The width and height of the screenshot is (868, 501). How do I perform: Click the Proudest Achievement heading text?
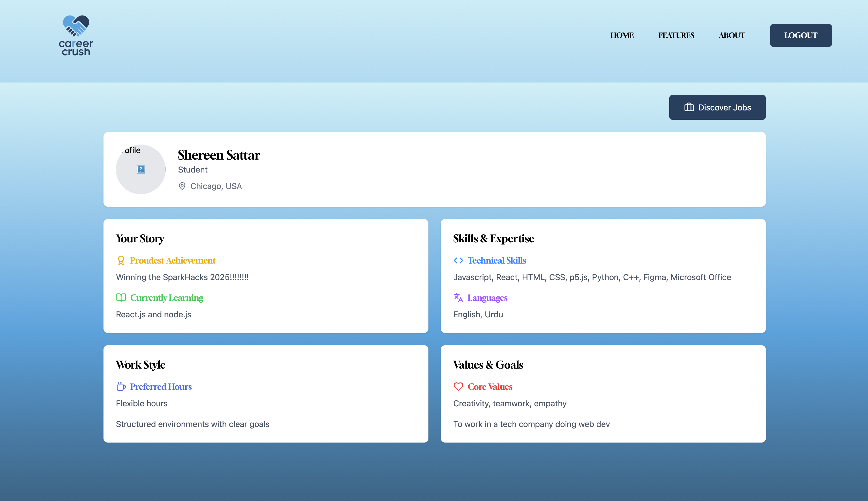click(173, 260)
